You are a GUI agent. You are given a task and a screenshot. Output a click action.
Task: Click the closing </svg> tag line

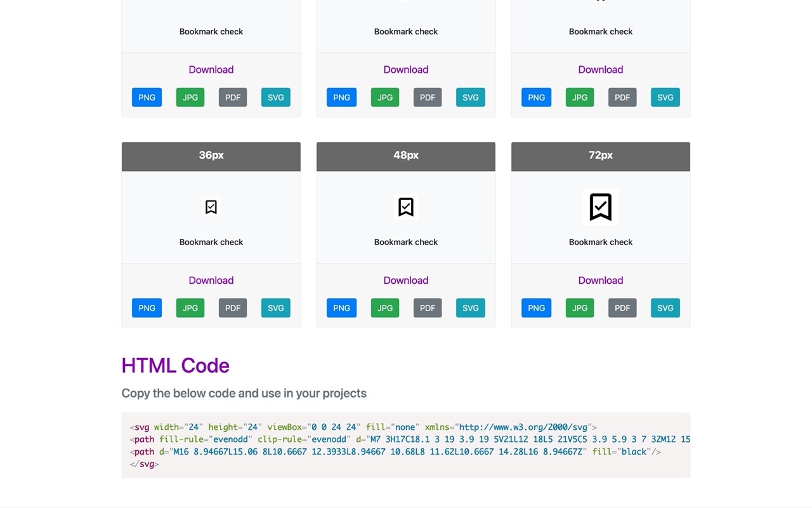click(x=144, y=464)
